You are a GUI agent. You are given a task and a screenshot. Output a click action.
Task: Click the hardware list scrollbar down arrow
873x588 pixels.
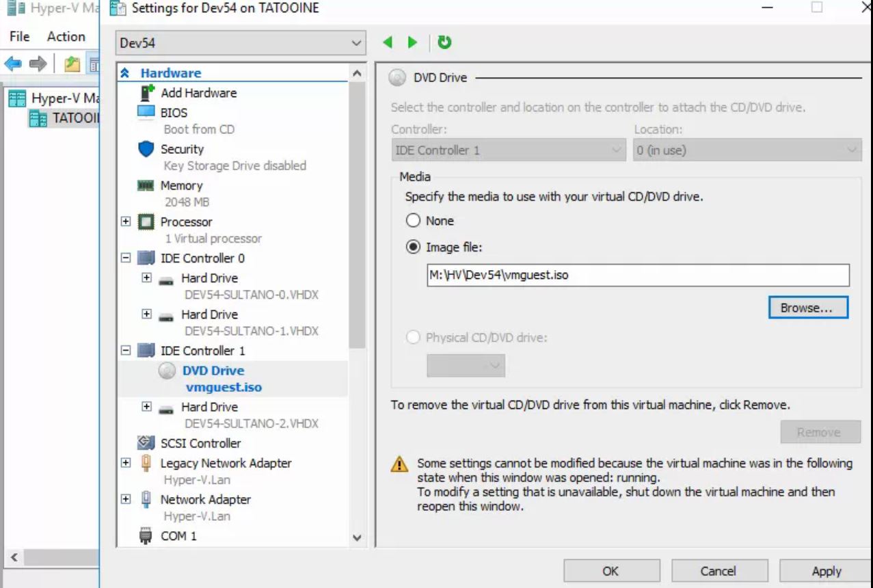[357, 538]
